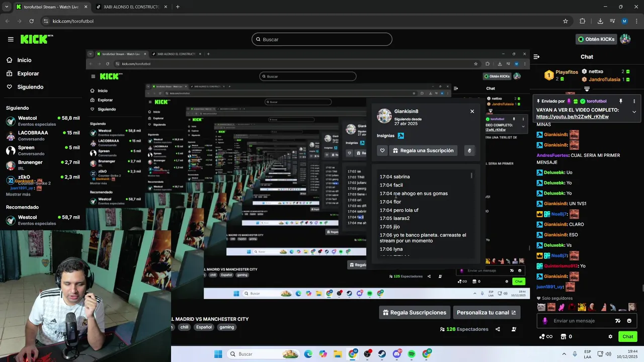The width and height of the screenshot is (644, 362).
Task: Open Chrome downloads icon
Action: click(600, 21)
